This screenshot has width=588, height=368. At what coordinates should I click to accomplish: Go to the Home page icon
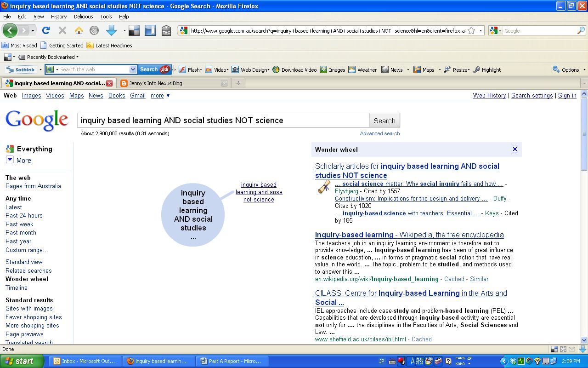pyautogui.click(x=79, y=30)
